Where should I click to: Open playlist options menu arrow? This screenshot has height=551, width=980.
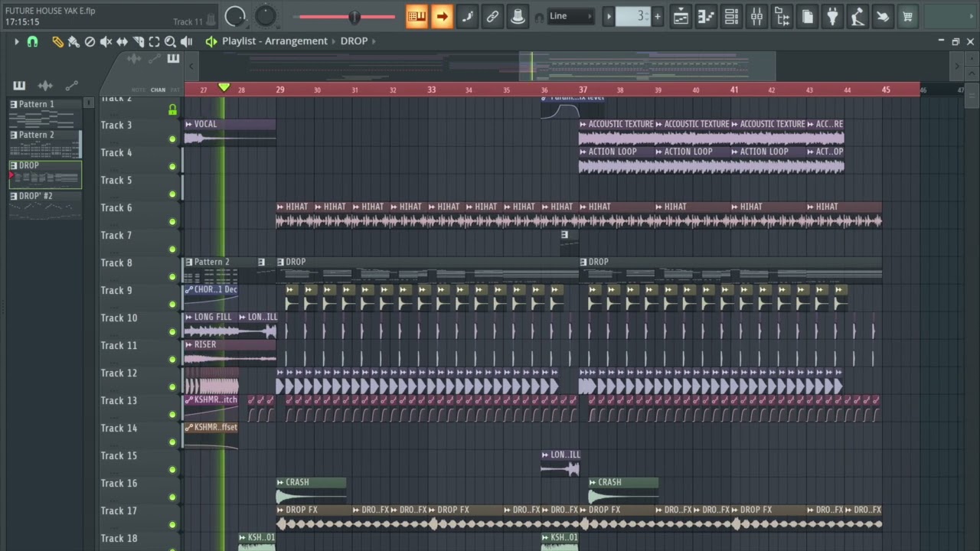[16, 41]
